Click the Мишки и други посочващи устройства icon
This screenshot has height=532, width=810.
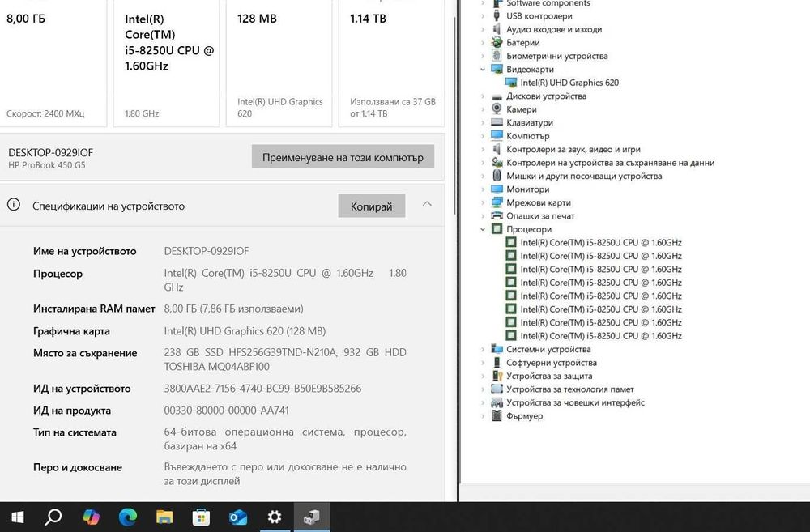pyautogui.click(x=497, y=176)
